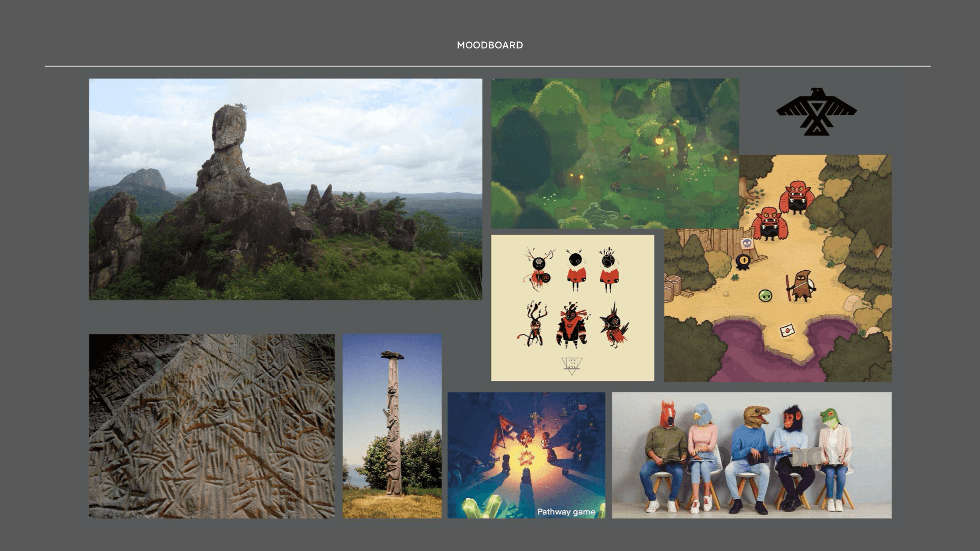Select the carved rock engravings photo
The height and width of the screenshot is (551, 980).
click(212, 426)
